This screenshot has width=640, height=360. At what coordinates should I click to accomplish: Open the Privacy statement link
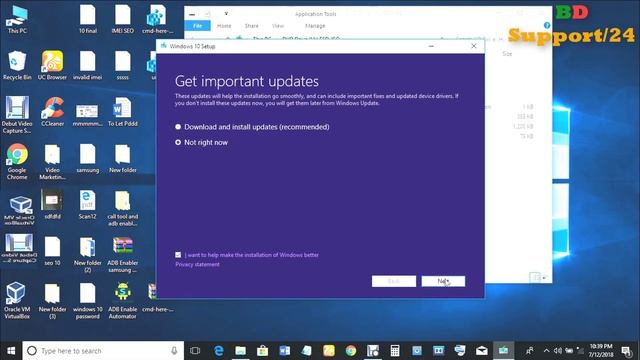pos(197,264)
